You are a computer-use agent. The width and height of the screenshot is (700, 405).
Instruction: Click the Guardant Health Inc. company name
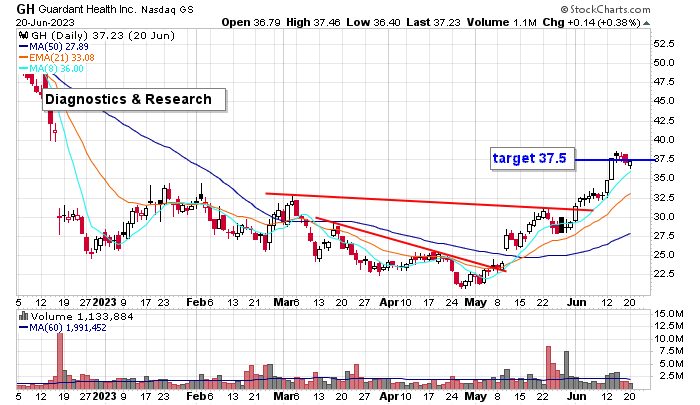[x=87, y=9]
